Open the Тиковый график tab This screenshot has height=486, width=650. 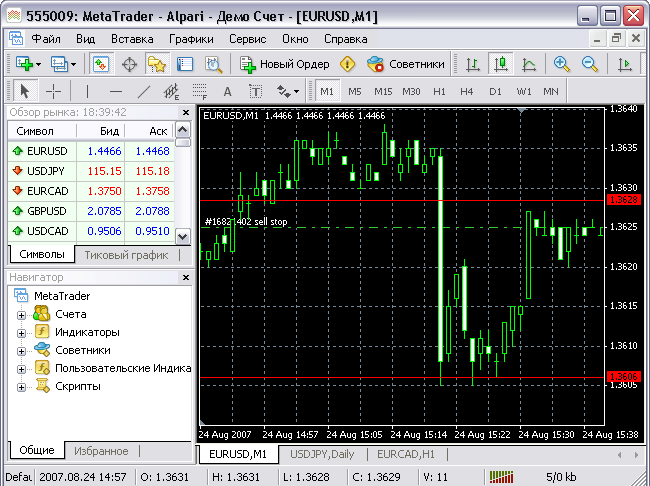[x=124, y=255]
